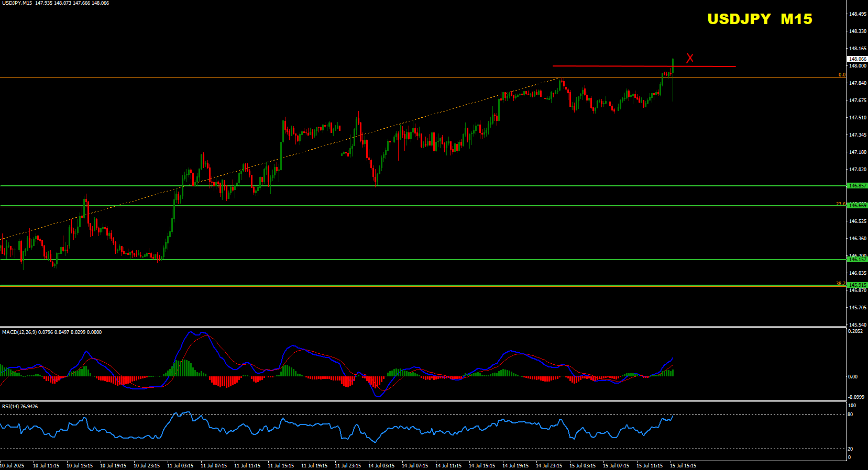Select the green 146.857 horizontal line
Screen dimensions: 868x470
[x=419, y=186]
